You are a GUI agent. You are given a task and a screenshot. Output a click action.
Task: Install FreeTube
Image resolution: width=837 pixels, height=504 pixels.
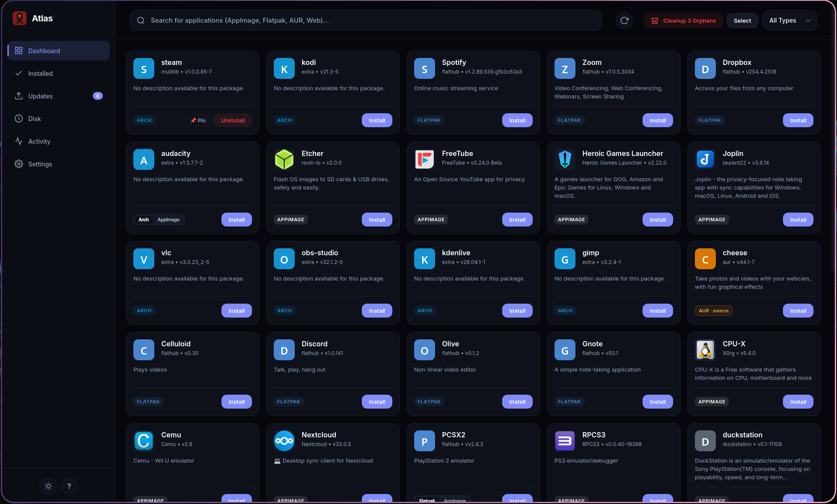click(517, 220)
